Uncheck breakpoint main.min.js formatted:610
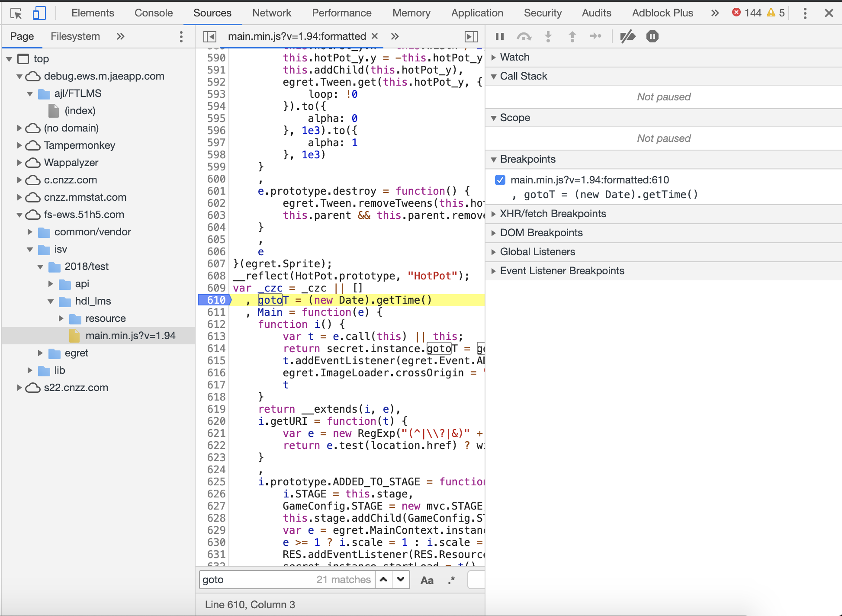Viewport: 842px width, 616px height. (x=500, y=180)
